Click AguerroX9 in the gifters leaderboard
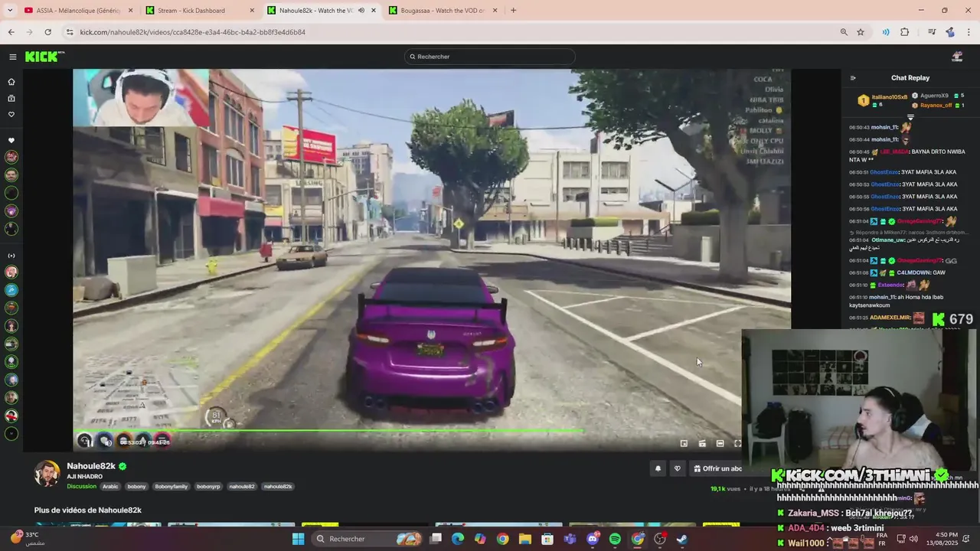This screenshot has width=980, height=551. click(x=934, y=96)
